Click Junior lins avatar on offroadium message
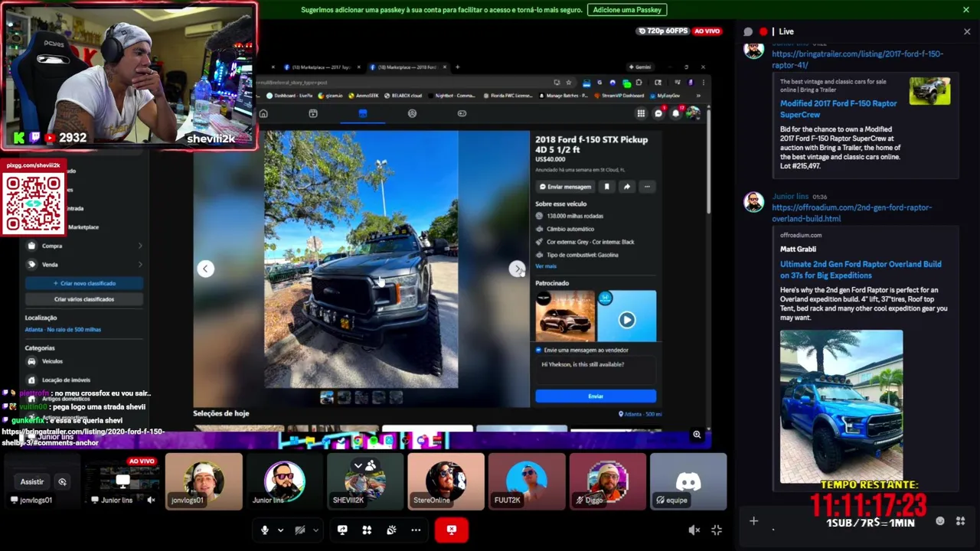The height and width of the screenshot is (551, 980). (754, 202)
